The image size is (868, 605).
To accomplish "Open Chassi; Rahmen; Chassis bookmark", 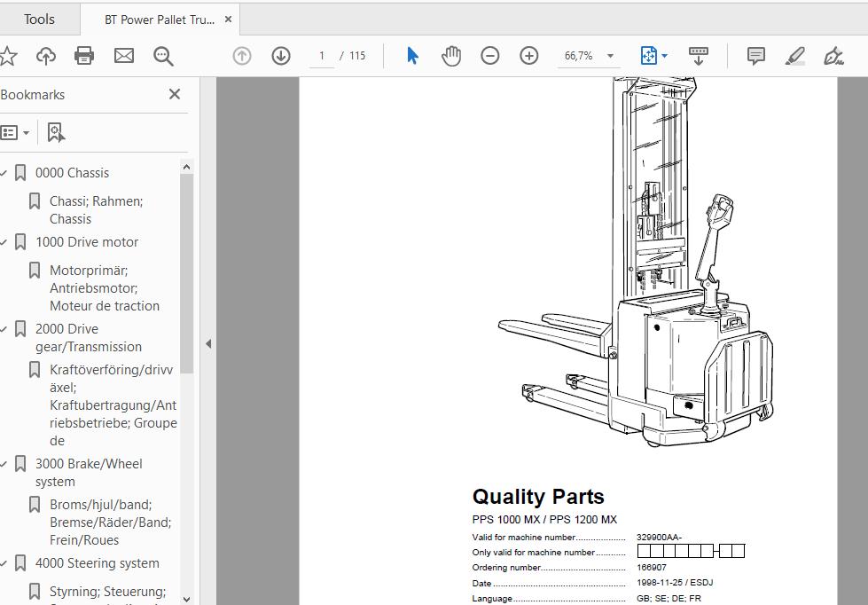I will pos(97,210).
